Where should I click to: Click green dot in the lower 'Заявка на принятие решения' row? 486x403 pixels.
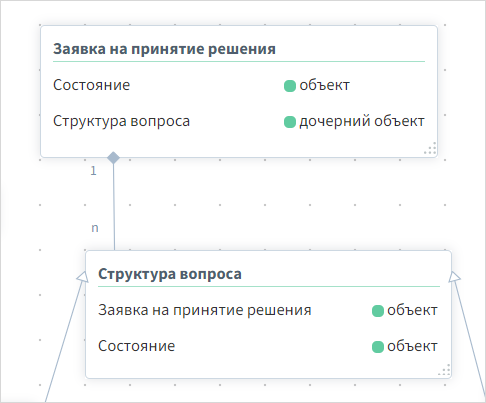[378, 311]
